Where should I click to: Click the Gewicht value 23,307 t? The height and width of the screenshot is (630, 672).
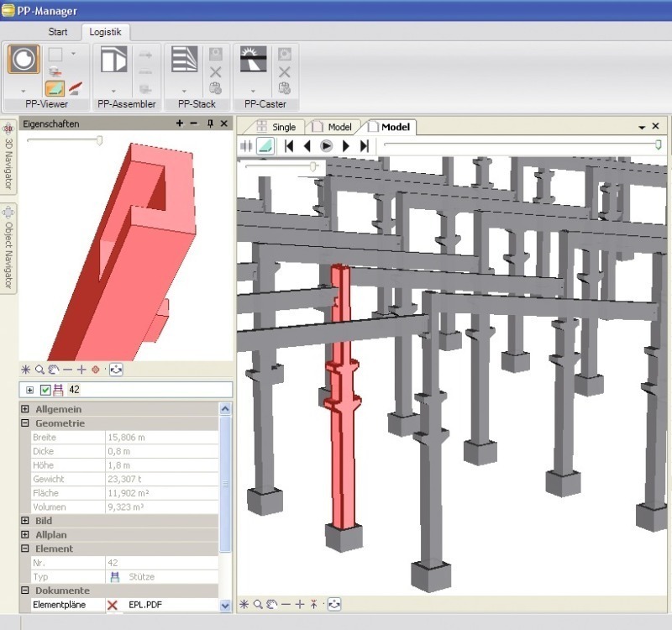pos(124,479)
